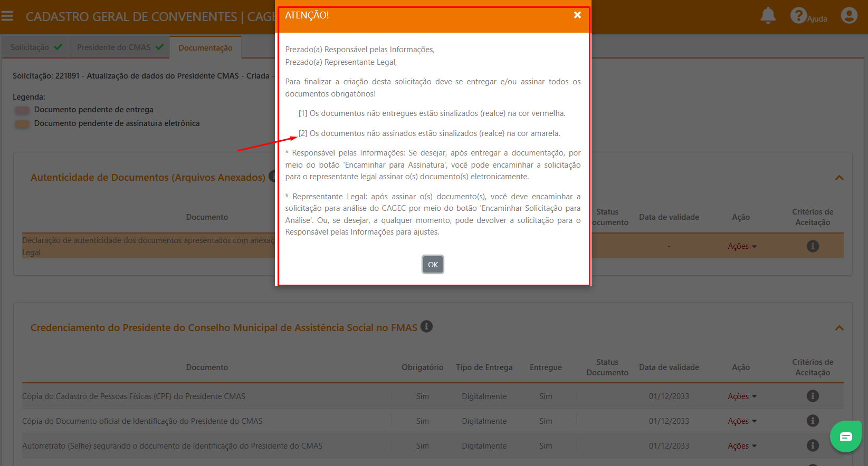Screen dimensions: 868x466
Task: Select the Documentação tab
Action: click(x=205, y=48)
